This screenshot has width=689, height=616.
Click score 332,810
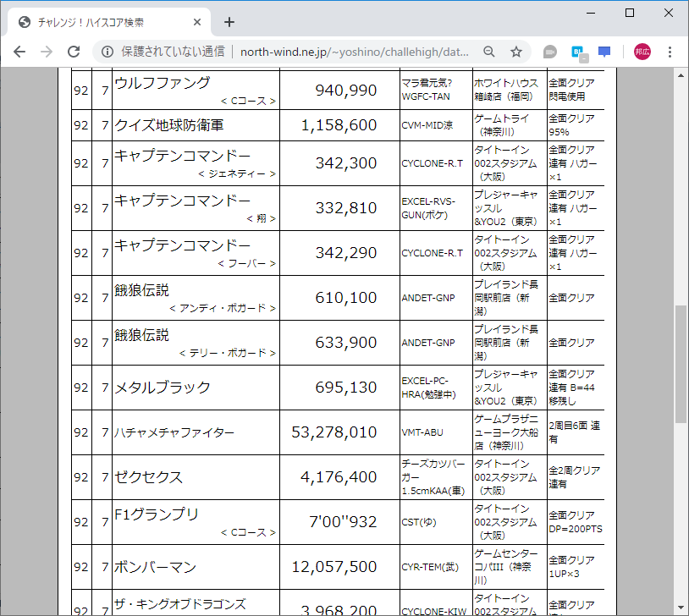(x=346, y=208)
